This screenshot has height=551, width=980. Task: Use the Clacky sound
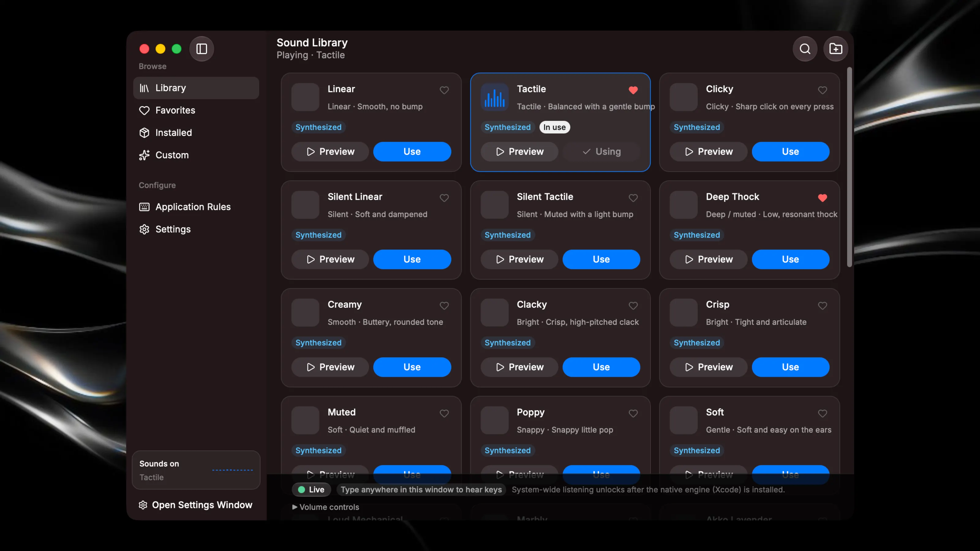(601, 367)
